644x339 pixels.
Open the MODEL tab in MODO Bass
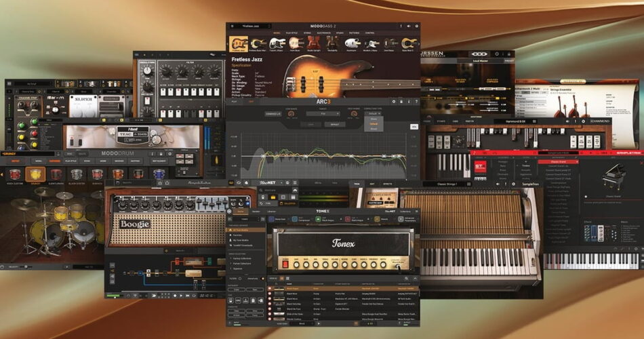point(277,31)
